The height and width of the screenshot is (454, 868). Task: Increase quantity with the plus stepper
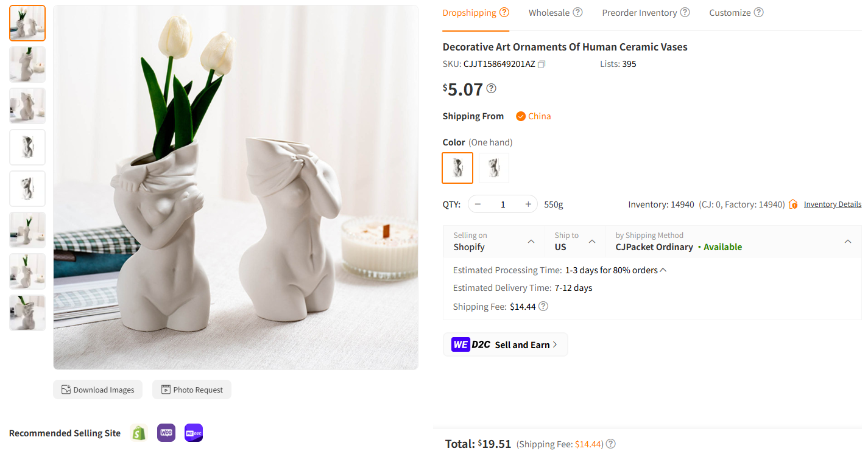click(528, 204)
